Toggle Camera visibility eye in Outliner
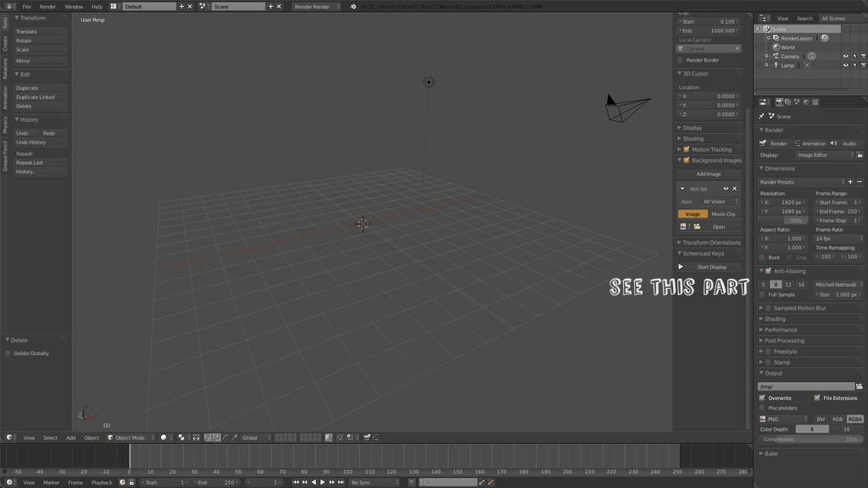The width and height of the screenshot is (868, 488). coord(845,57)
